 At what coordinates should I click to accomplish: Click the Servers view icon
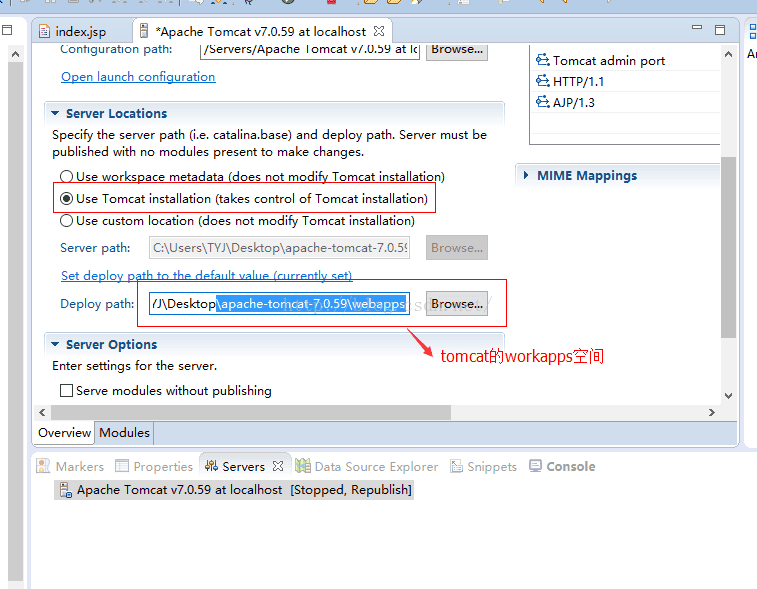tap(211, 466)
